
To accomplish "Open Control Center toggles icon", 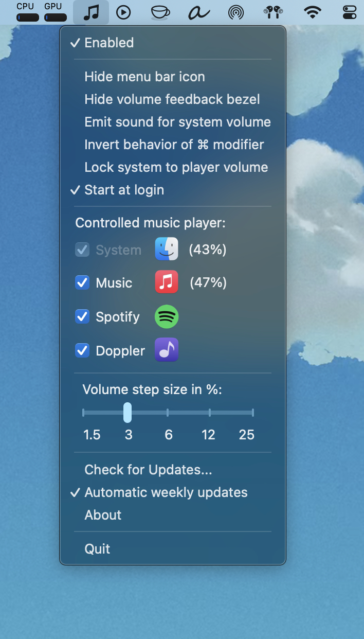I will [x=349, y=12].
